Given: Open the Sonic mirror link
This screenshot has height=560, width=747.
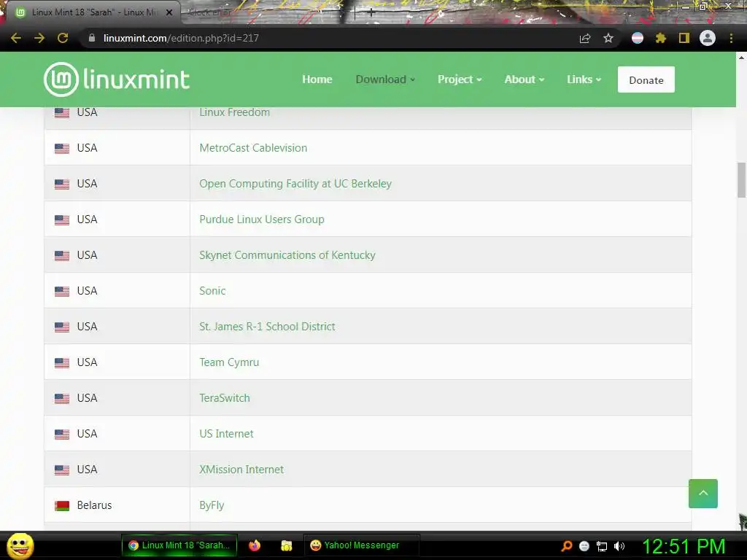Looking at the screenshot, I should [212, 291].
